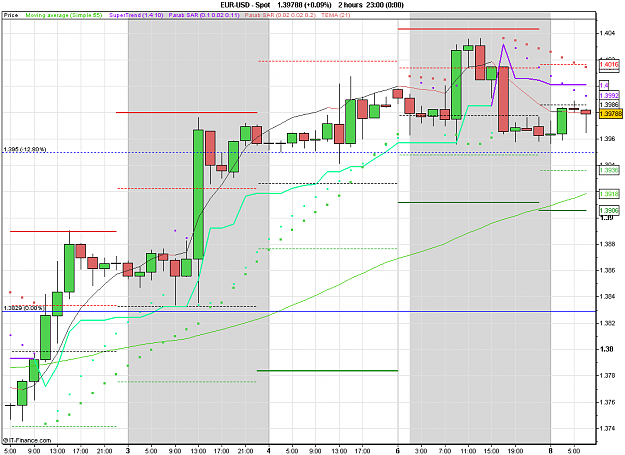625x455 pixels.
Task: Click the date marker 6 on time axis
Action: [x=398, y=451]
